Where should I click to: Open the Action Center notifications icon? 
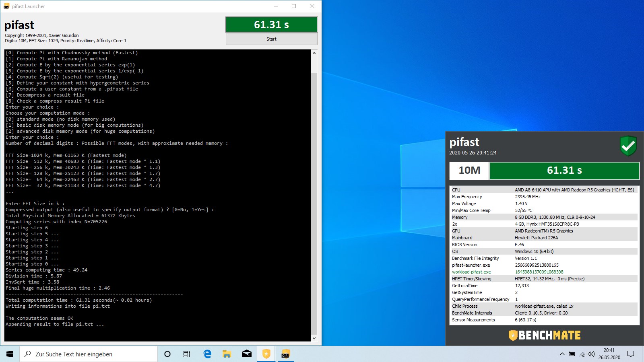(x=631, y=354)
